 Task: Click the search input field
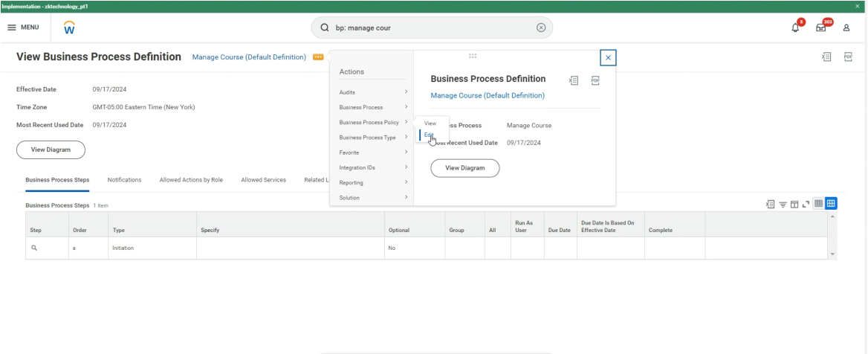[431, 28]
